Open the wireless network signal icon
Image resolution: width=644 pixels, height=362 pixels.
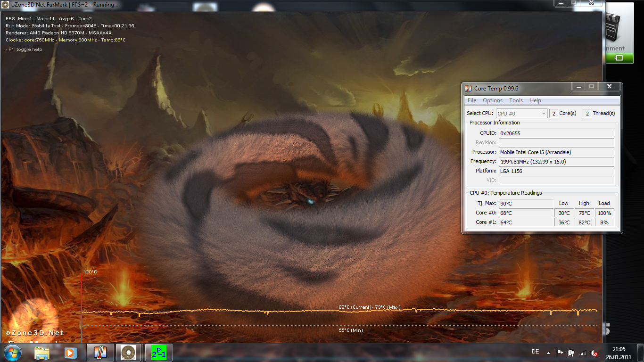point(583,353)
